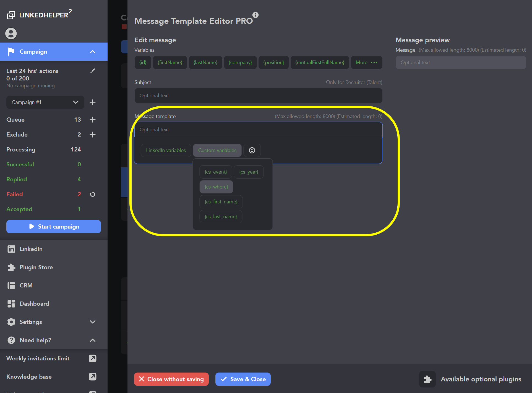Click plus icon to add new campaign
Viewport: 532px width, 393px height.
[x=93, y=102]
